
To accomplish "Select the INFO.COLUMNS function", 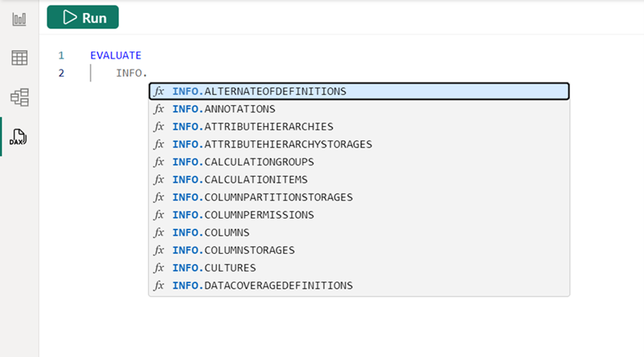I will click(359, 233).
